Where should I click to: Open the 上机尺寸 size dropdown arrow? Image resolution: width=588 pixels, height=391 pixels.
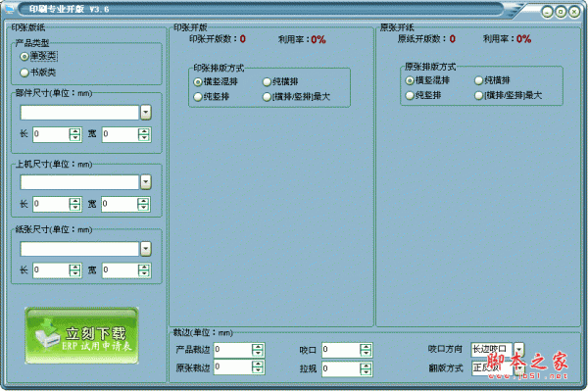pos(146,182)
